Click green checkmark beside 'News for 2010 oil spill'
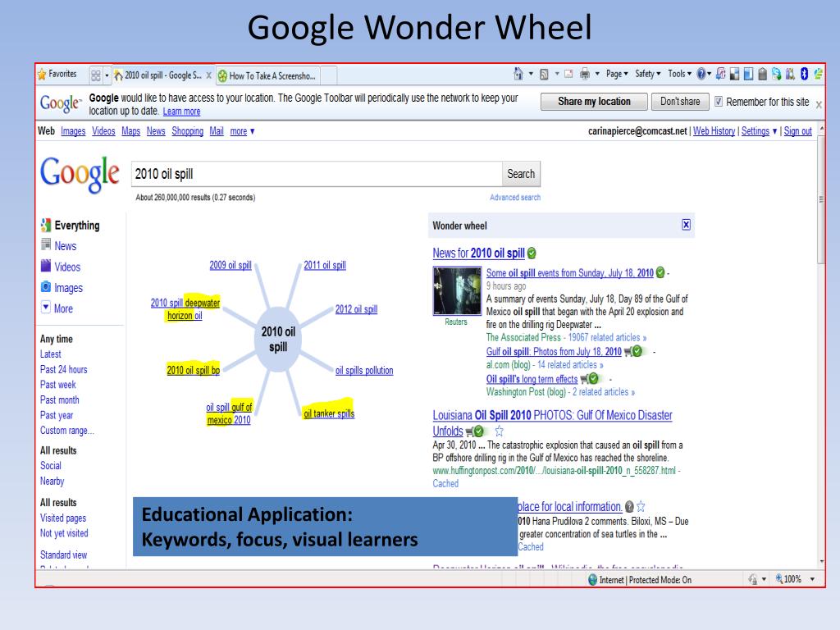This screenshot has width=840, height=630. coord(532,253)
